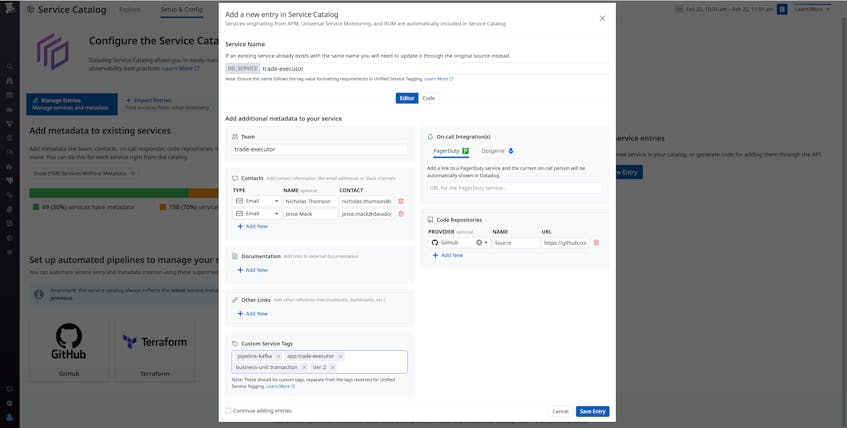Click the orange services-without-metadata bar segment
Viewport: 847px width, 428px height.
[x=204, y=193]
